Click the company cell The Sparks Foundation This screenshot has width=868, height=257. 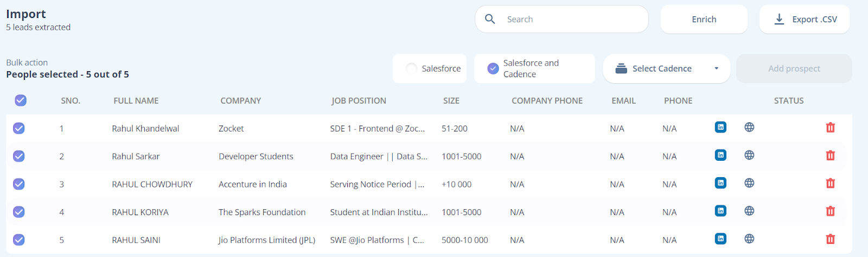coord(262,212)
